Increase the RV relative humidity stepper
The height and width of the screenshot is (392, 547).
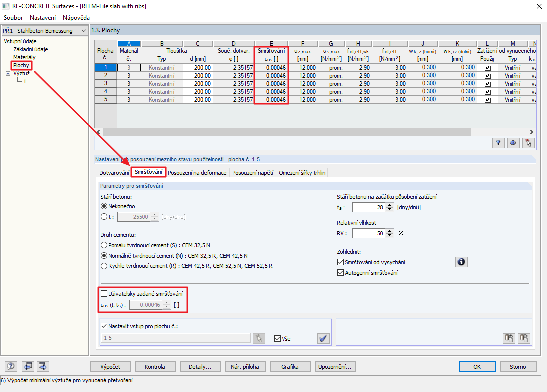coord(390,231)
